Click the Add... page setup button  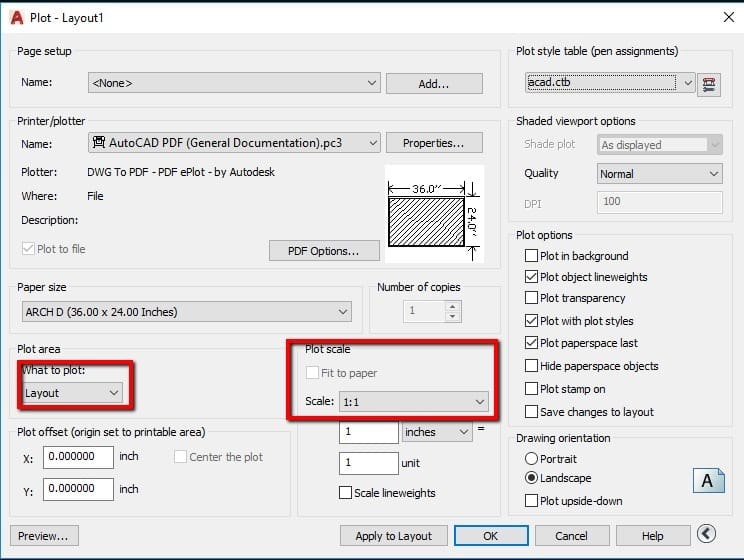pyautogui.click(x=434, y=84)
